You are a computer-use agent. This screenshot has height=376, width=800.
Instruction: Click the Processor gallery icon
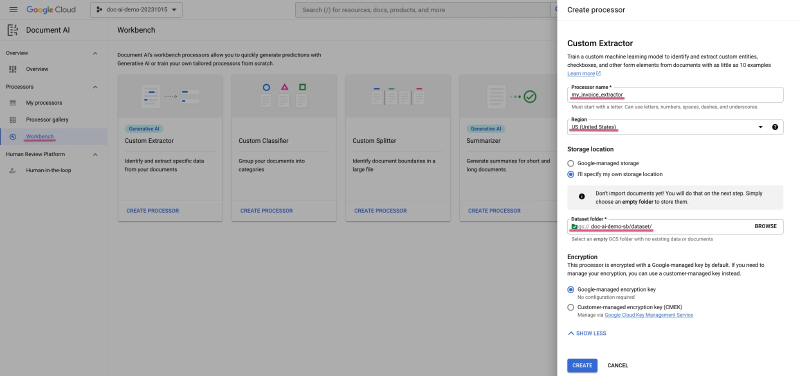pos(13,119)
